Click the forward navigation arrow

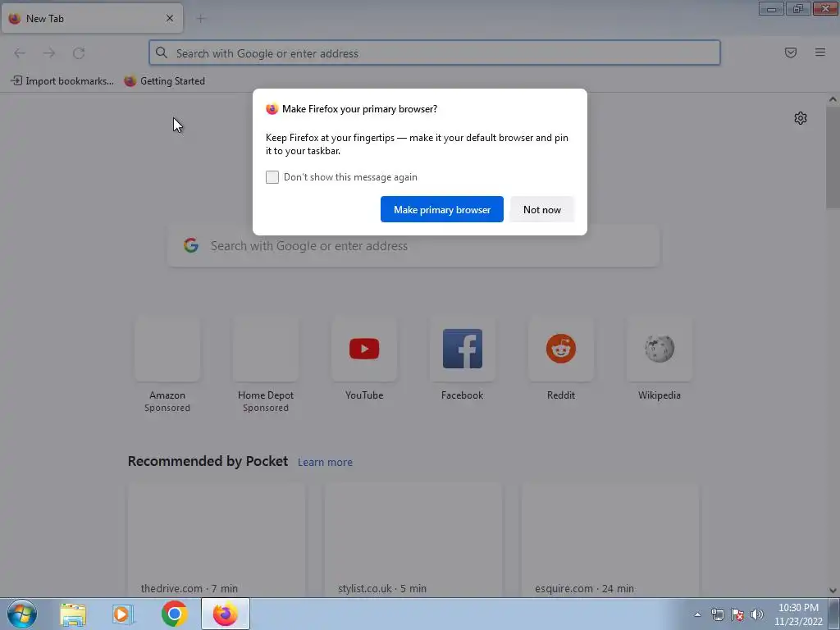49,53
